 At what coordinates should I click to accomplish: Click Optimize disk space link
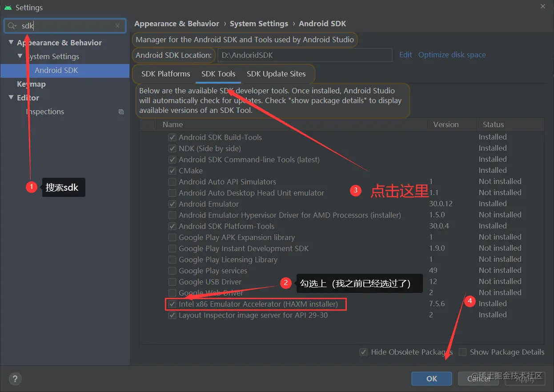click(452, 55)
